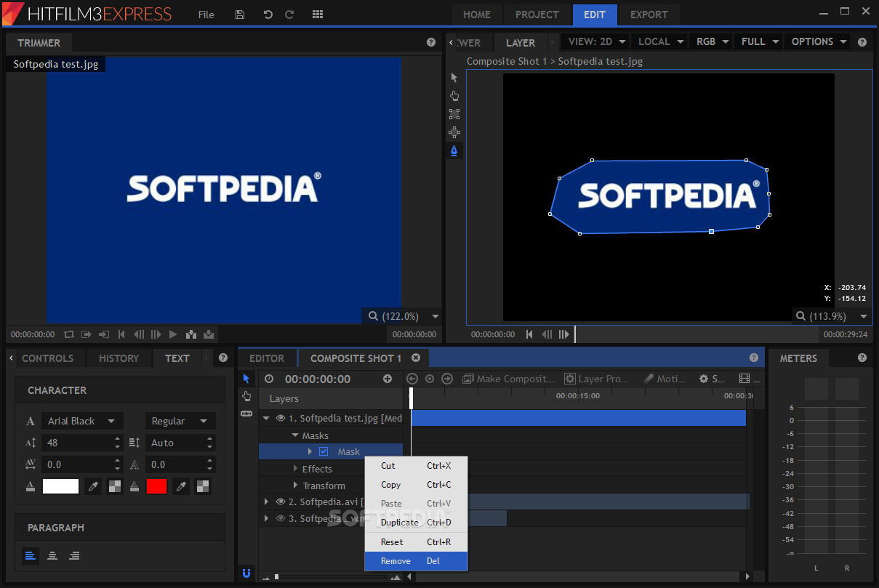Click the outline color eyedropper icon
The width and height of the screenshot is (879, 588).
point(182,486)
